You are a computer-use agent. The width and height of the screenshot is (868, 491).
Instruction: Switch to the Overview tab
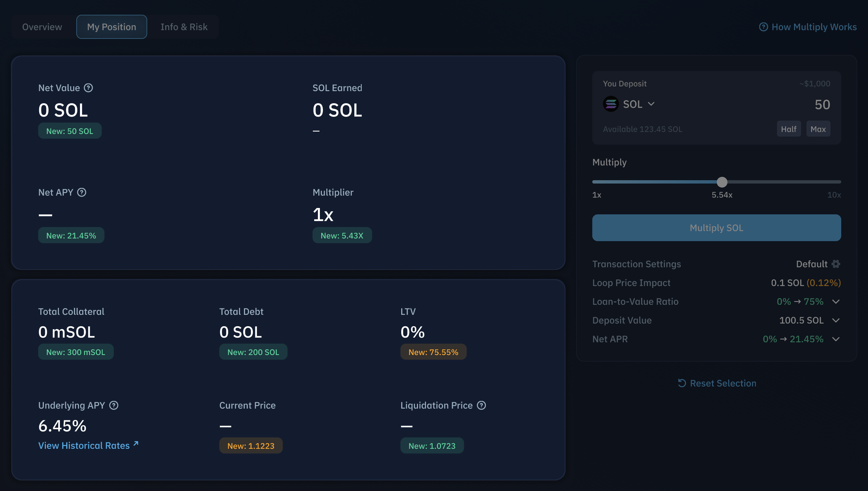click(x=42, y=27)
